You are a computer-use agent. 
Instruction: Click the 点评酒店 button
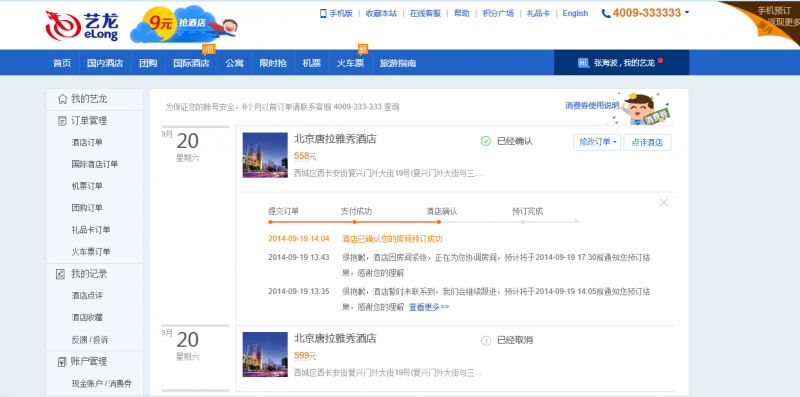[x=647, y=142]
